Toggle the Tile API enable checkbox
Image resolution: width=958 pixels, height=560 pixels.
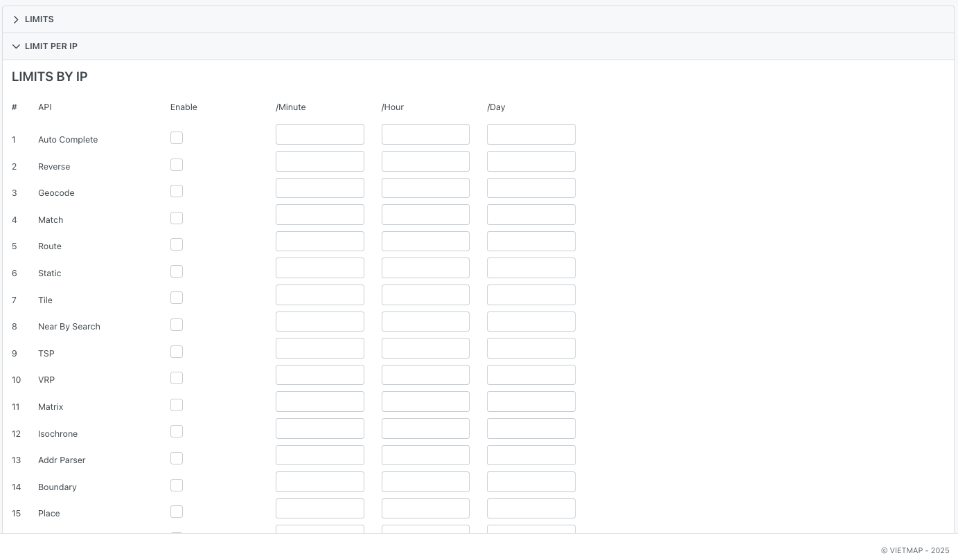(x=177, y=298)
